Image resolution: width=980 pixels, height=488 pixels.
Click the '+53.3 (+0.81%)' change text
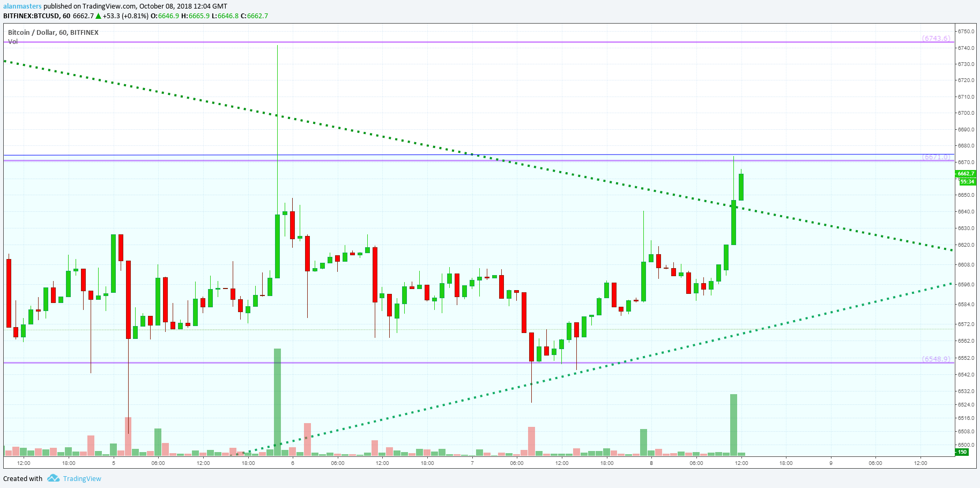click(125, 16)
